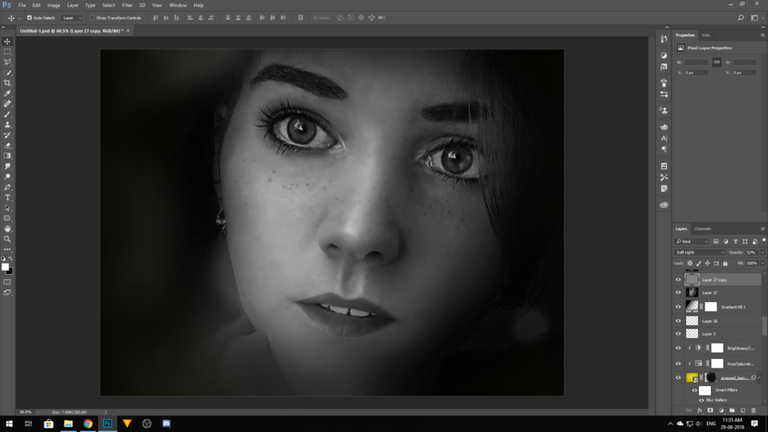Image resolution: width=768 pixels, height=432 pixels.
Task: Select the Hand tool
Action: (x=7, y=229)
